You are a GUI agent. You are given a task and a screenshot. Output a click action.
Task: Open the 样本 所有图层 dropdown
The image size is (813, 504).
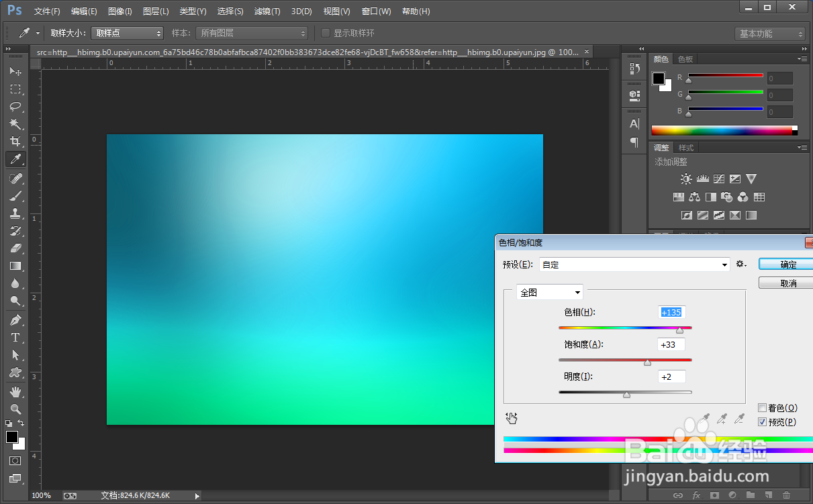(x=252, y=33)
